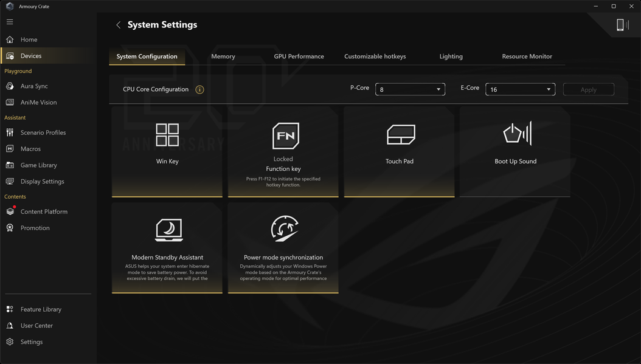Toggle the Win Key tile
The image size is (641, 364).
click(x=167, y=152)
